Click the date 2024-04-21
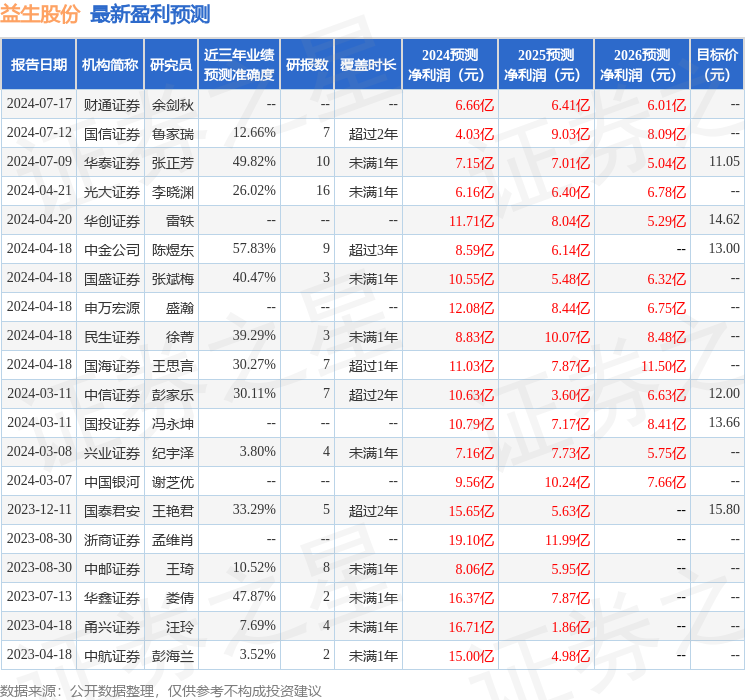This screenshot has width=745, height=700. tap(39, 191)
